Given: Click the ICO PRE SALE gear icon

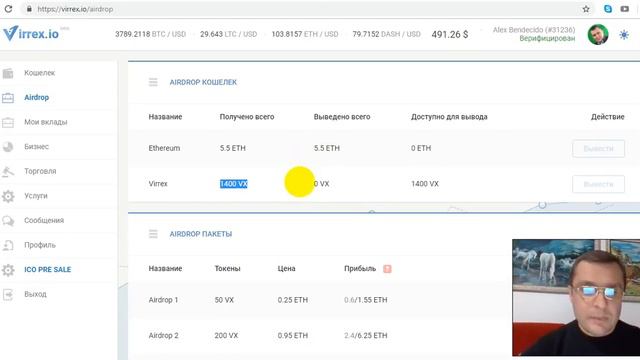Looking at the screenshot, I should pyautogui.click(x=8, y=270).
